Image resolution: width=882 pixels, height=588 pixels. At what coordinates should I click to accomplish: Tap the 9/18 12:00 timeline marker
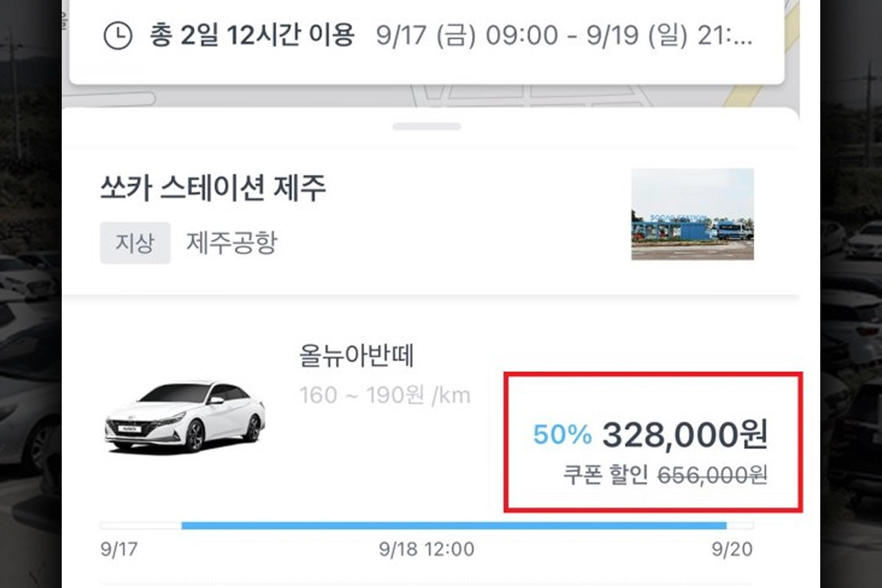point(426,549)
